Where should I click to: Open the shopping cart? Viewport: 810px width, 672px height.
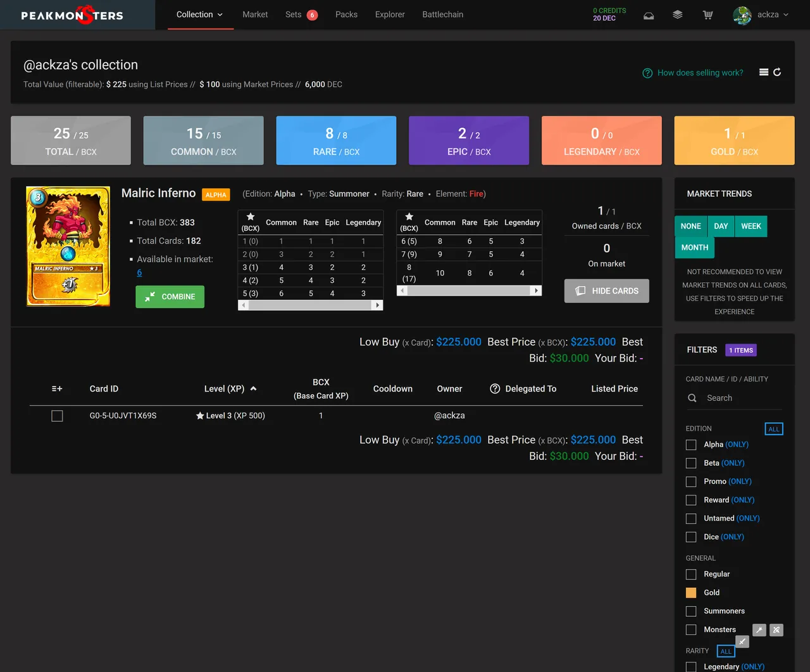coord(708,15)
